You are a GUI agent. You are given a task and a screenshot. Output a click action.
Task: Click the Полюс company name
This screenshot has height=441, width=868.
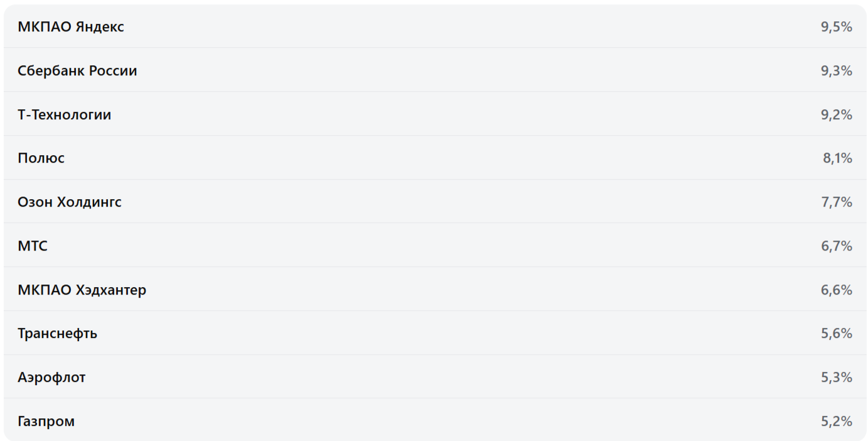pos(41,158)
